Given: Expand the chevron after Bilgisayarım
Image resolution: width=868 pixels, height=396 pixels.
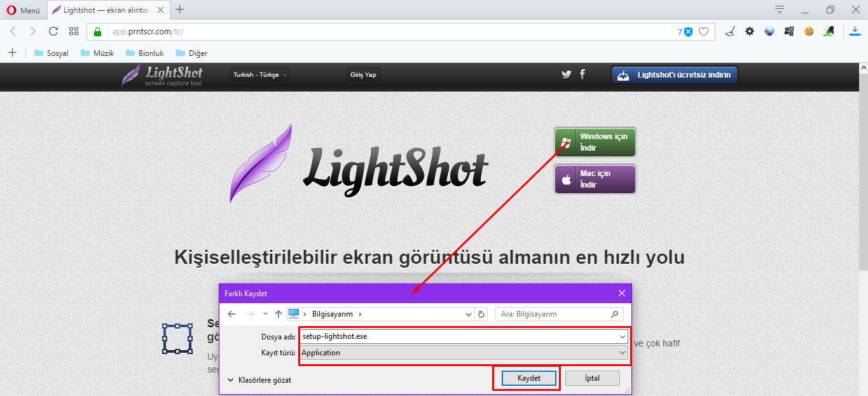Looking at the screenshot, I should [360, 314].
